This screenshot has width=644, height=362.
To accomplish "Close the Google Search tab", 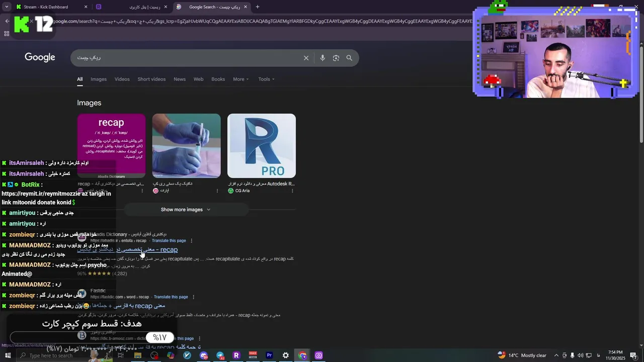I will coord(245,7).
